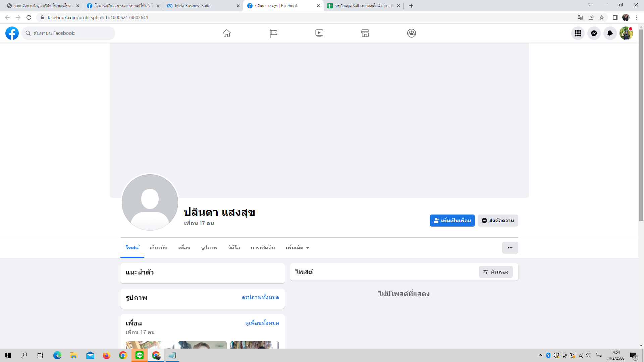This screenshot has width=644, height=362.
Task: Click the ส่งข้อความ button
Action: (498, 221)
